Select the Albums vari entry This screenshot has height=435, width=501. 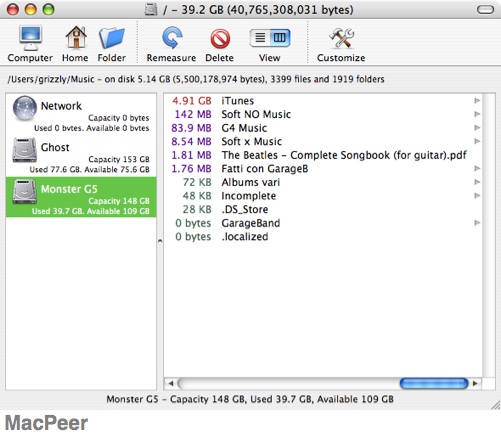323,182
